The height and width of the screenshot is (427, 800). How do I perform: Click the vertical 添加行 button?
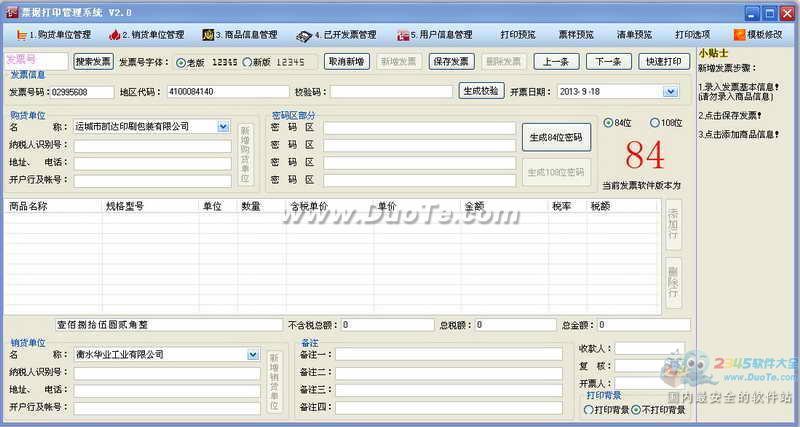click(673, 224)
